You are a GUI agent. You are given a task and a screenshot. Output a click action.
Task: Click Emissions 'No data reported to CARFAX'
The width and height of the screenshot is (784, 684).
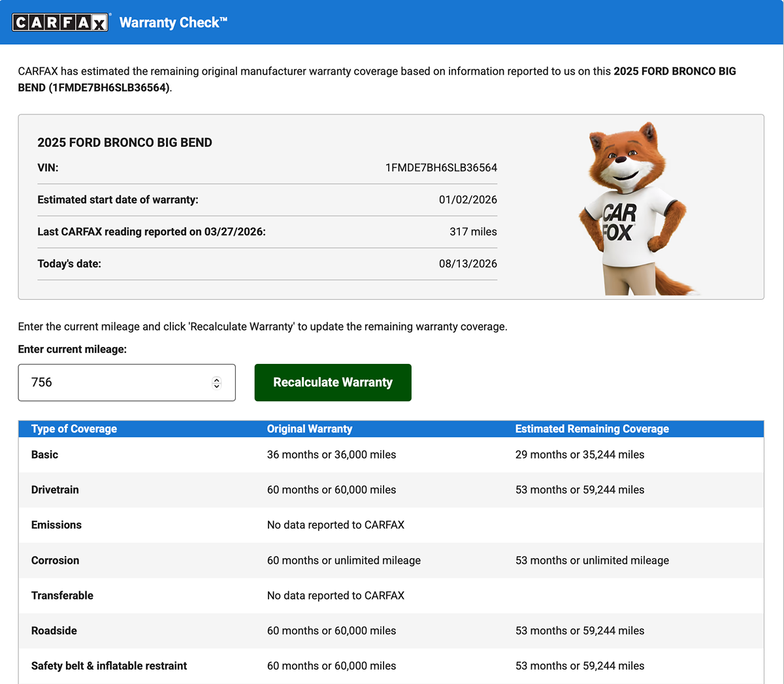tap(336, 525)
